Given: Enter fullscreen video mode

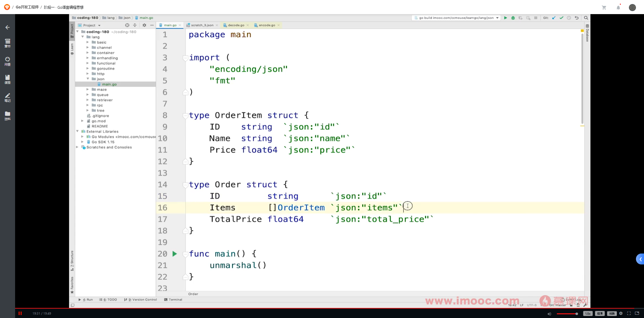Looking at the screenshot, I should [x=629, y=313].
